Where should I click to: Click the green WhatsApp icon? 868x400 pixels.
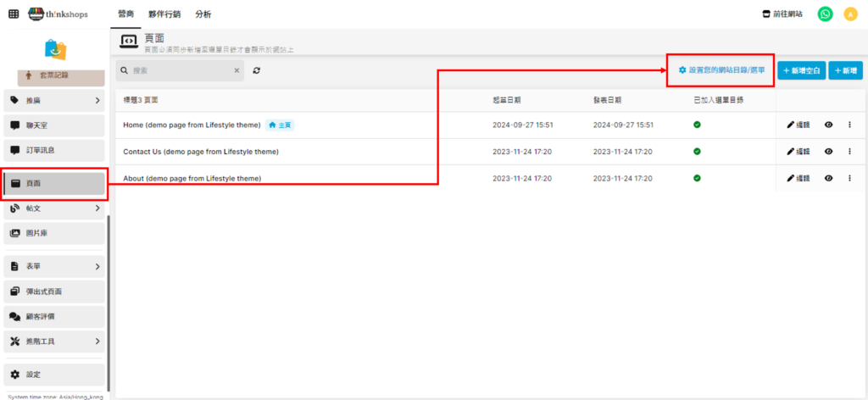click(825, 14)
